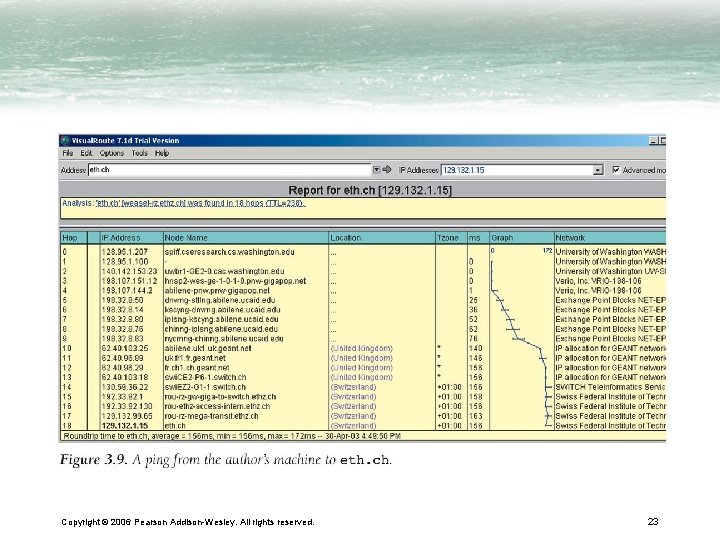
Task: Select IP address 192.33.92.130
Action: [127, 406]
